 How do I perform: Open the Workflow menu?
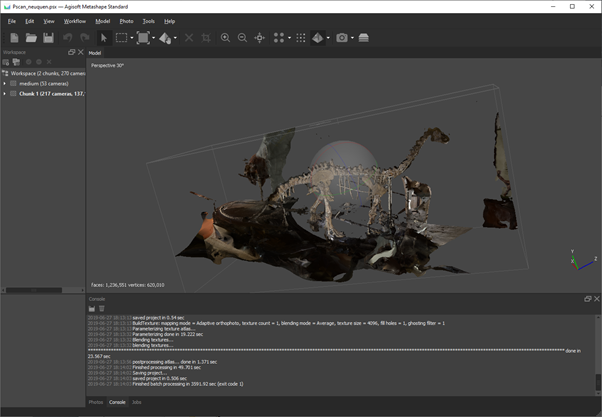click(75, 21)
